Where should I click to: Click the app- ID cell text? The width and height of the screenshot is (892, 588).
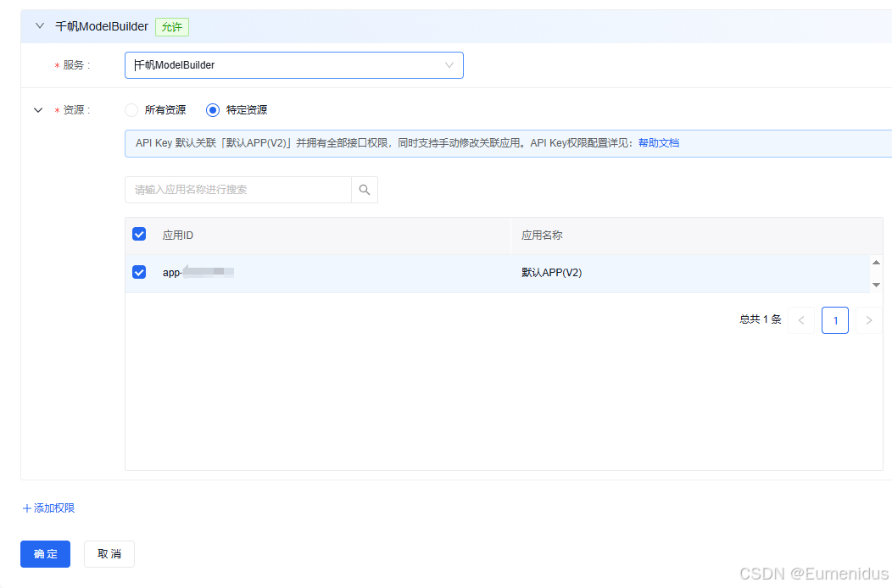[x=198, y=272]
